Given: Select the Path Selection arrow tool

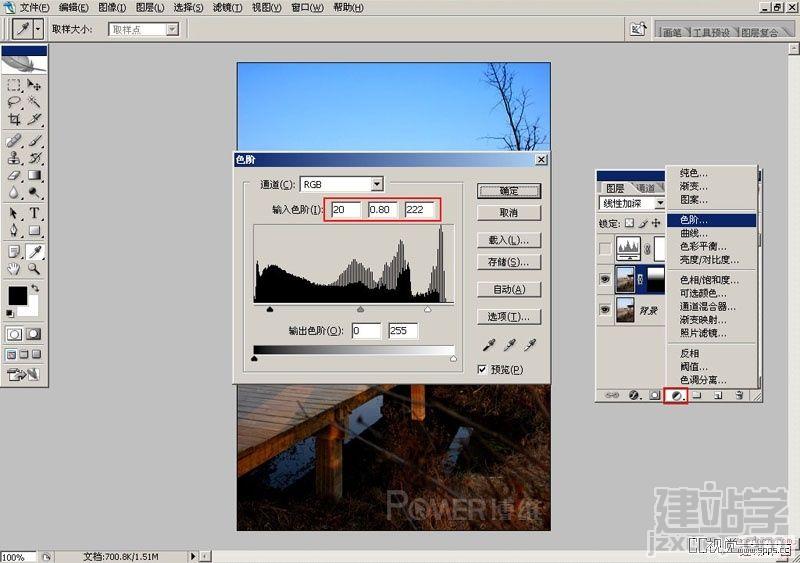Looking at the screenshot, I should click(14, 213).
